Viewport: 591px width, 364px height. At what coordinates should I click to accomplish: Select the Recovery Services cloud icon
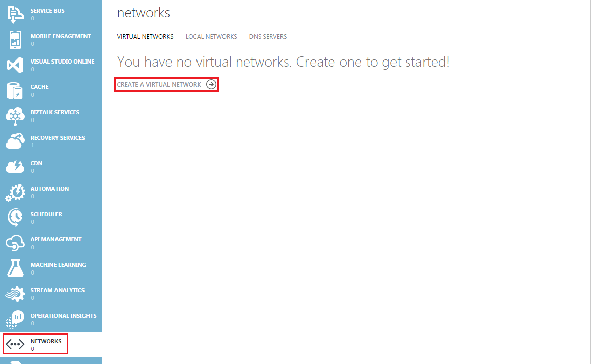pyautogui.click(x=15, y=141)
